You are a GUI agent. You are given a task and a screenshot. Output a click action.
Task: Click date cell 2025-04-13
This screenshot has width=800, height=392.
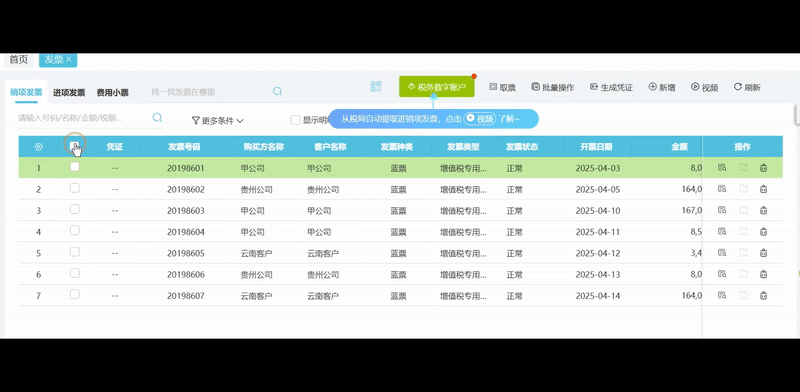tap(597, 275)
